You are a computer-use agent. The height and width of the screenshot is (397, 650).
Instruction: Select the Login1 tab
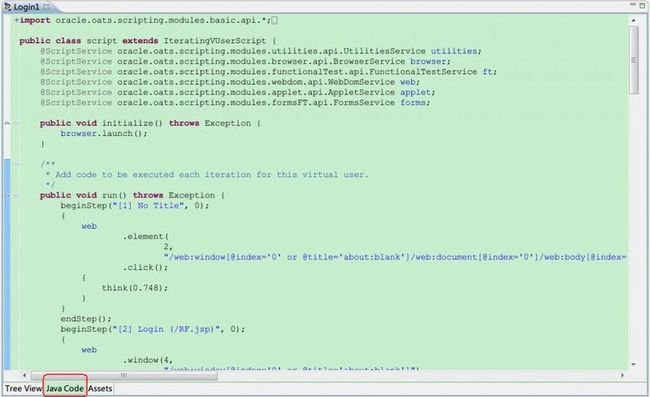(x=26, y=7)
